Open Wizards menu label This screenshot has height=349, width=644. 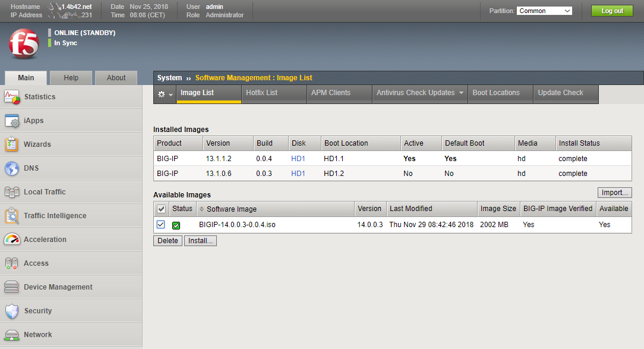37,144
